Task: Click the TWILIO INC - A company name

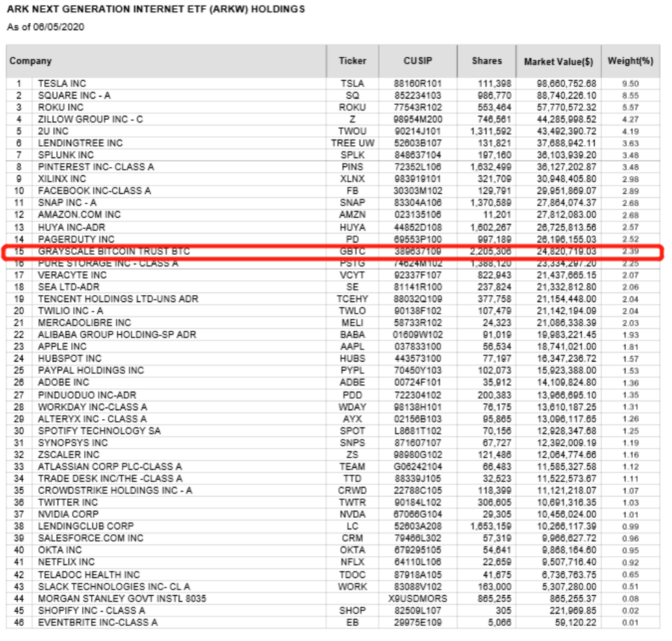Action: 70,311
